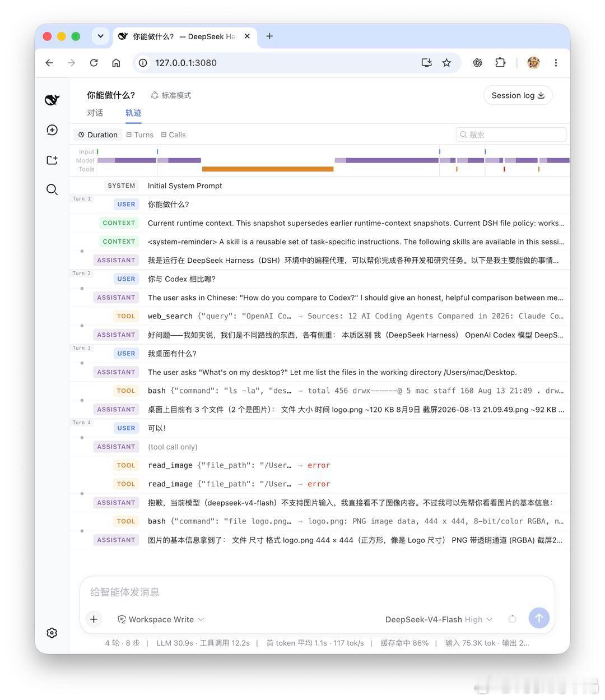
Task: Click the orange Tools bar in timeline
Action: click(268, 169)
